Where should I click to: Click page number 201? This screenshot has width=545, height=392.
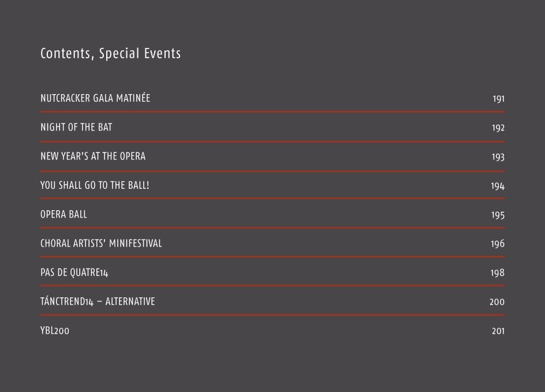(498, 331)
